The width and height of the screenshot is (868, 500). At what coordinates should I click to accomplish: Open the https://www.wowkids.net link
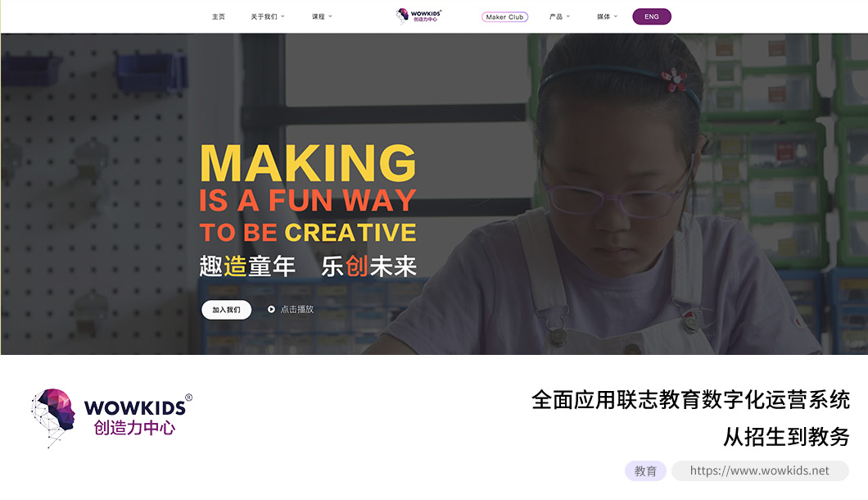pos(760,470)
